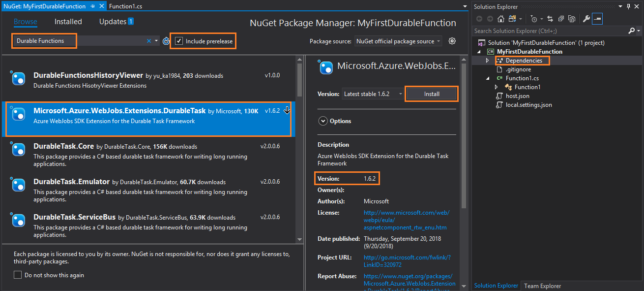Open the search history dropdown arrow
This screenshot has height=291, width=644.
click(x=156, y=41)
